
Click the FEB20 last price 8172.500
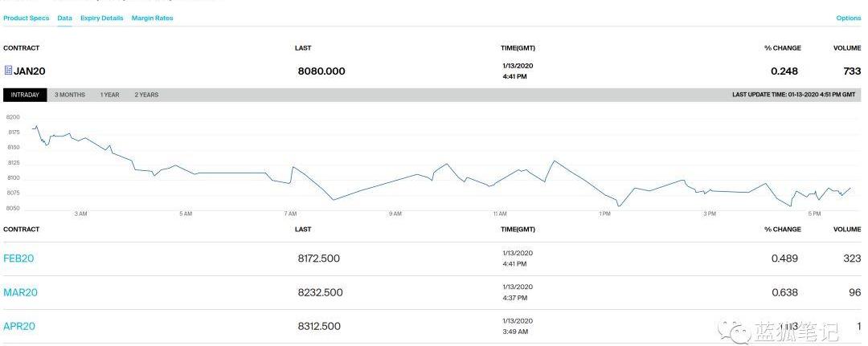[x=319, y=258]
